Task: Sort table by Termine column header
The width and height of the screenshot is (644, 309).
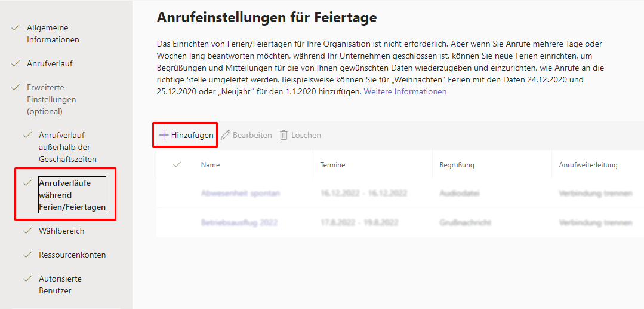Action: [332, 165]
